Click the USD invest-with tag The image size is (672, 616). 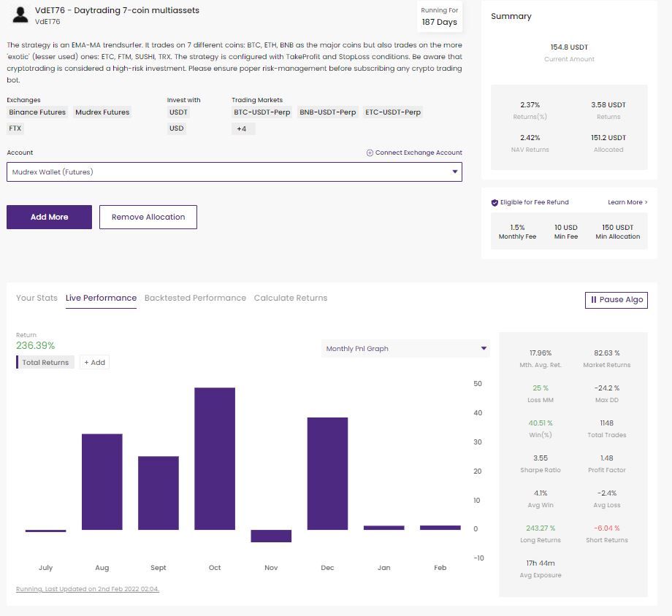click(177, 128)
